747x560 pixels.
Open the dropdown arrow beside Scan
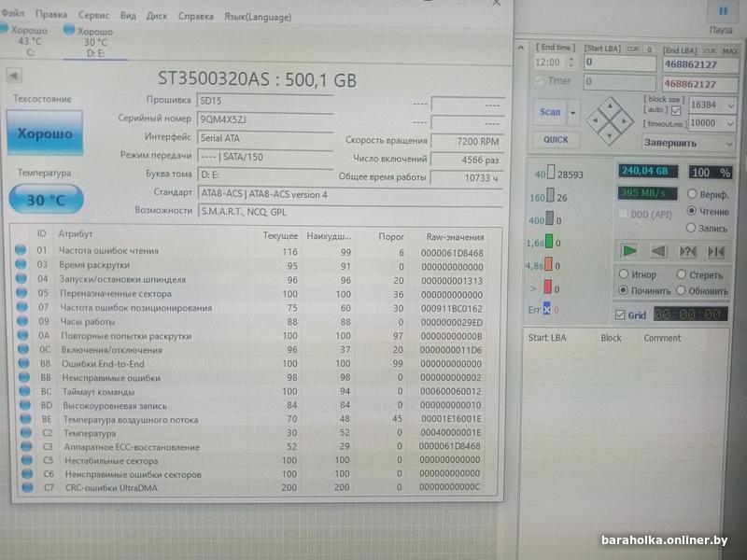coord(573,113)
